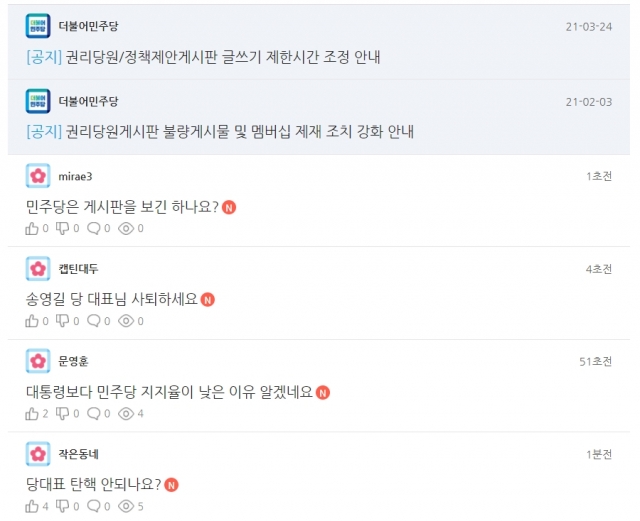Click the comment bubble icon on mirae3's post
The width and height of the screenshot is (640, 521).
[x=93, y=228]
